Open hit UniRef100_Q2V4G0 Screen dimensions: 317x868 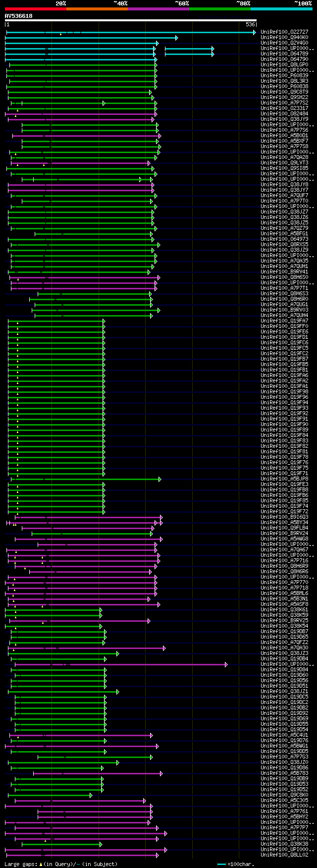coord(284,43)
